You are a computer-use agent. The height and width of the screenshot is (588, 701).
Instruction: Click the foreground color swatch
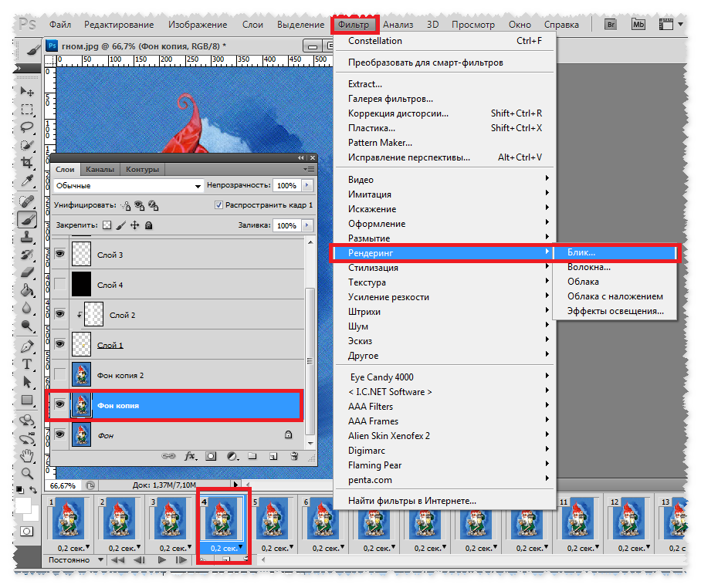click(x=22, y=505)
